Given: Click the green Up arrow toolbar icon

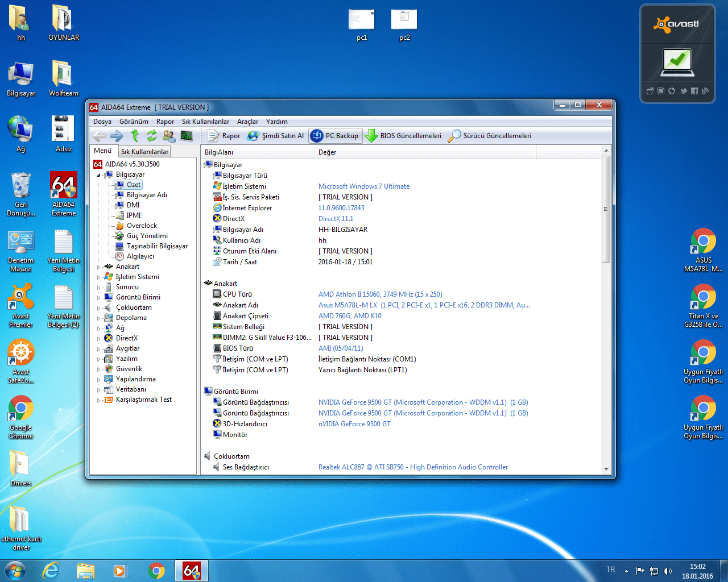Looking at the screenshot, I should (135, 136).
